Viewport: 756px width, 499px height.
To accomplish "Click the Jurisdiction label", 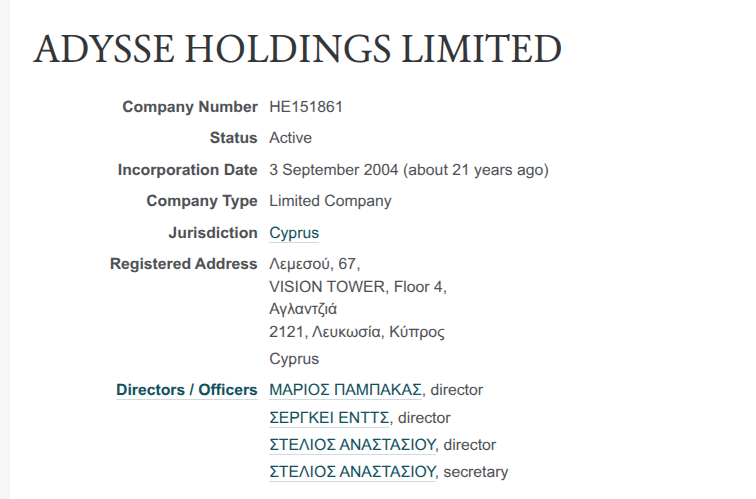I will click(213, 233).
